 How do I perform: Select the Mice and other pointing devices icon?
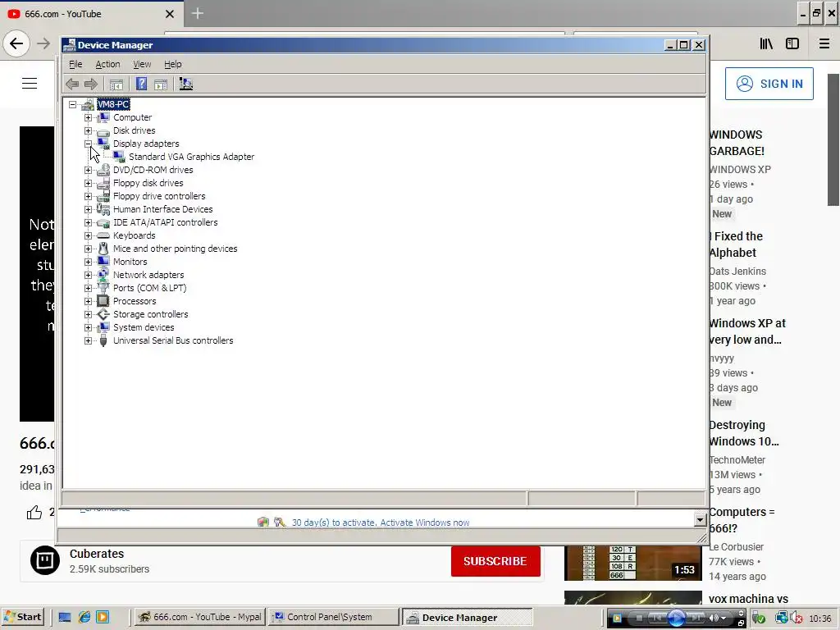pos(103,249)
